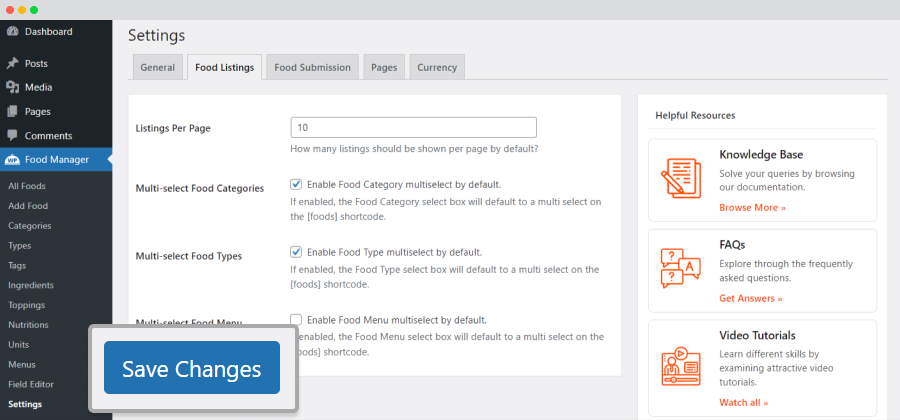
Task: Uncheck Enable Food Category multiselect checkbox
Action: click(296, 185)
